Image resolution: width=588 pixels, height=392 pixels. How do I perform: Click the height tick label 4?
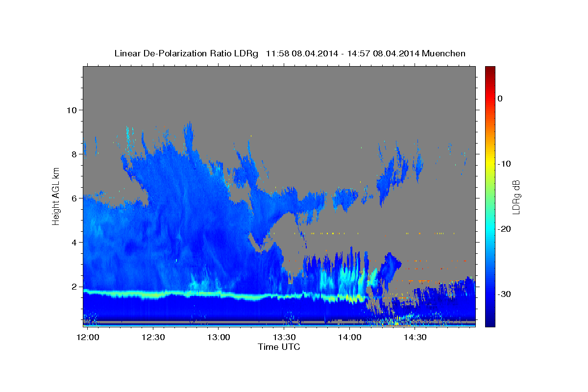click(74, 242)
